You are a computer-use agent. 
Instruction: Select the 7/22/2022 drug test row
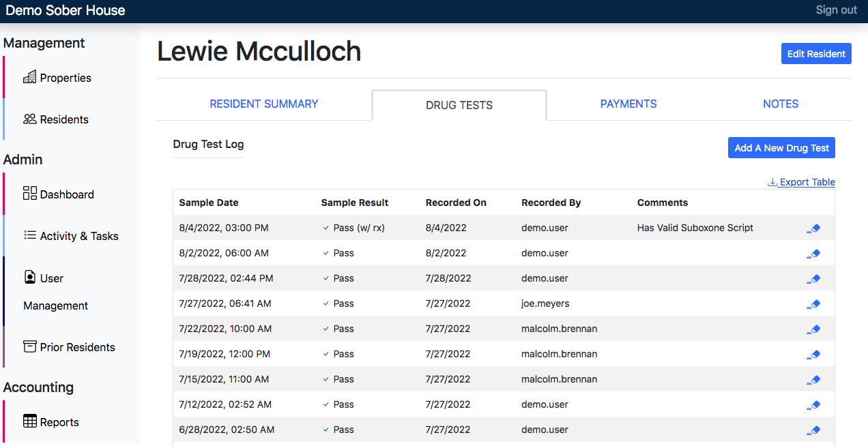point(409,329)
